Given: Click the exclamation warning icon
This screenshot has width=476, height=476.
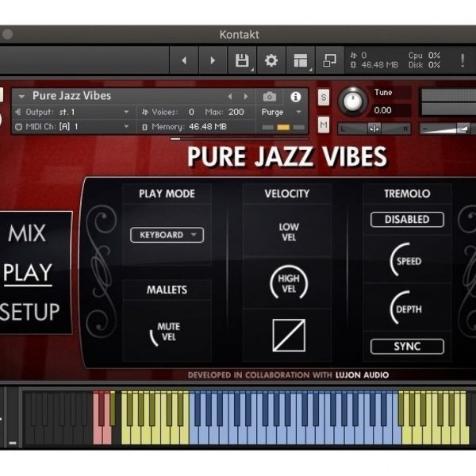Looking at the screenshot, I should coord(463,60).
